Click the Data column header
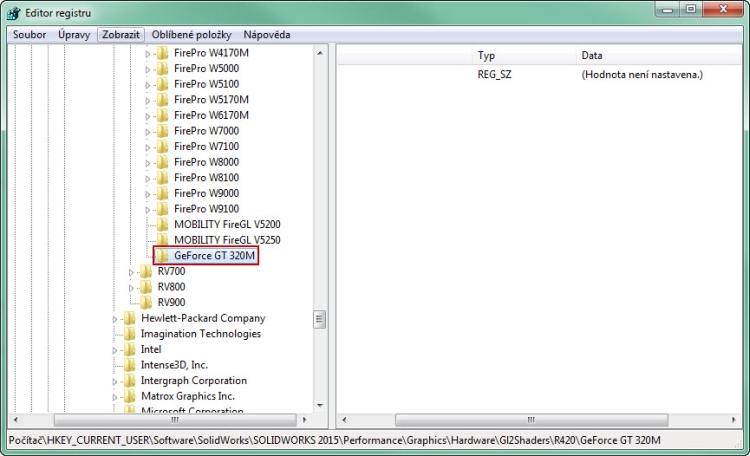 pos(659,56)
